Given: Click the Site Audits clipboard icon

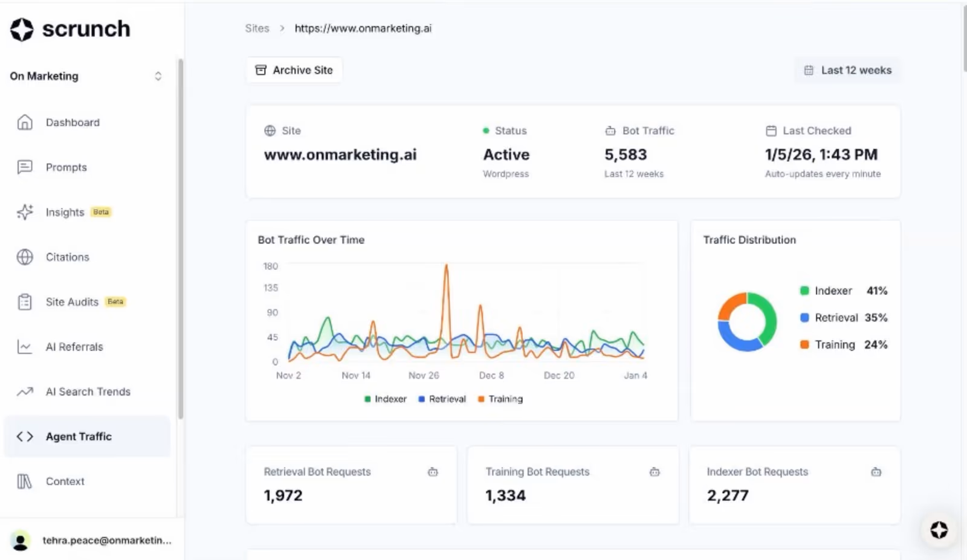Looking at the screenshot, I should (x=25, y=301).
